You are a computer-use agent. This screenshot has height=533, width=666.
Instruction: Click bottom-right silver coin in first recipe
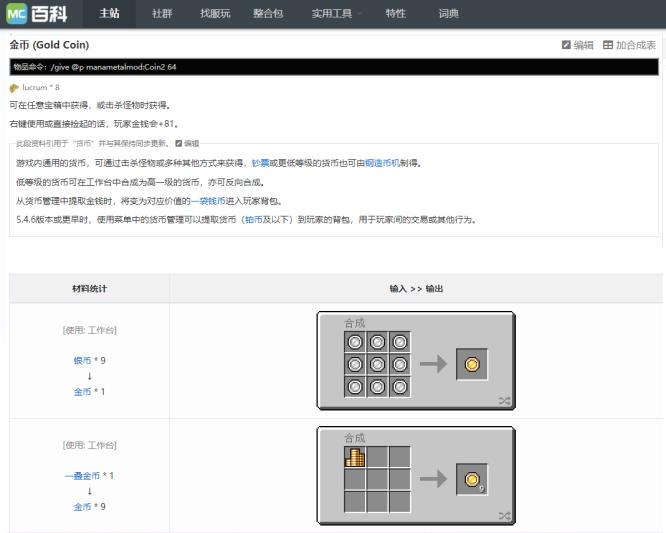pos(400,387)
